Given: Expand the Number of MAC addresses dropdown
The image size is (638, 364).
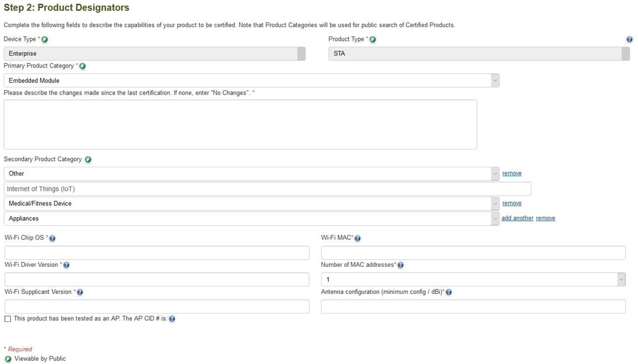Looking at the screenshot, I should tap(473, 279).
